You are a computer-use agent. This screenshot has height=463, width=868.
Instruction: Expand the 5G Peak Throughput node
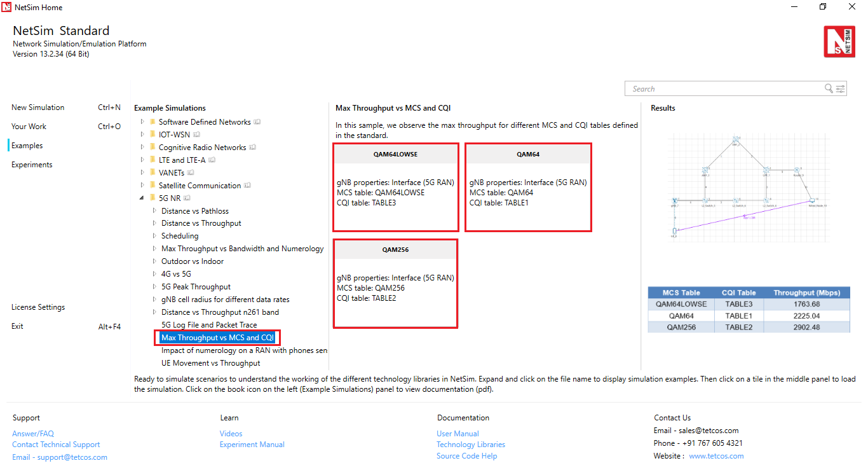click(154, 287)
